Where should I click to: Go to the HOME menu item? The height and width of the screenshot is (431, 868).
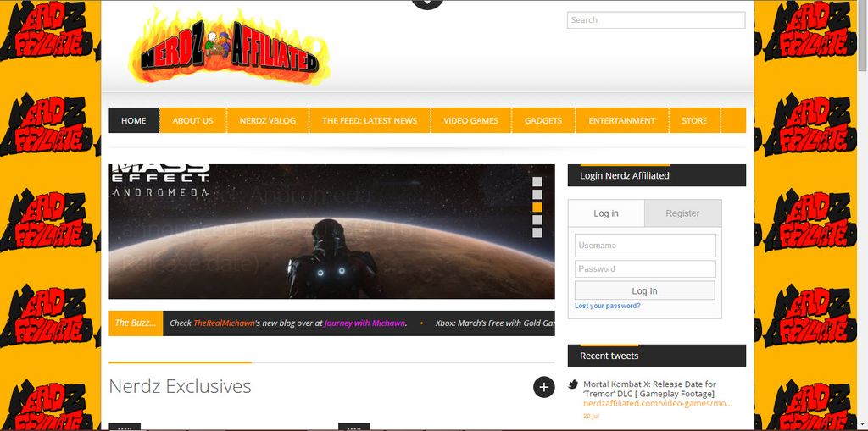click(134, 120)
